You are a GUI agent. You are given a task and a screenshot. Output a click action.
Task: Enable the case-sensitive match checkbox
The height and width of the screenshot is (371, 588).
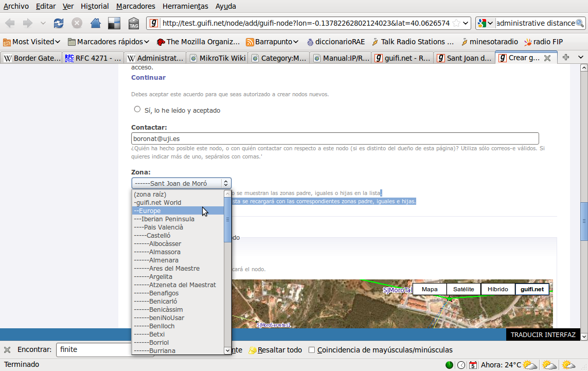click(312, 350)
